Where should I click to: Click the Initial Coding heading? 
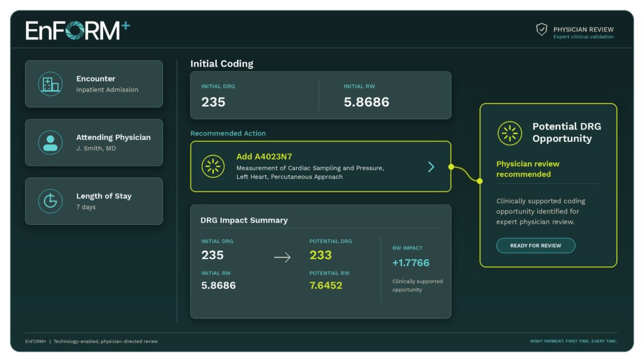pos(222,63)
